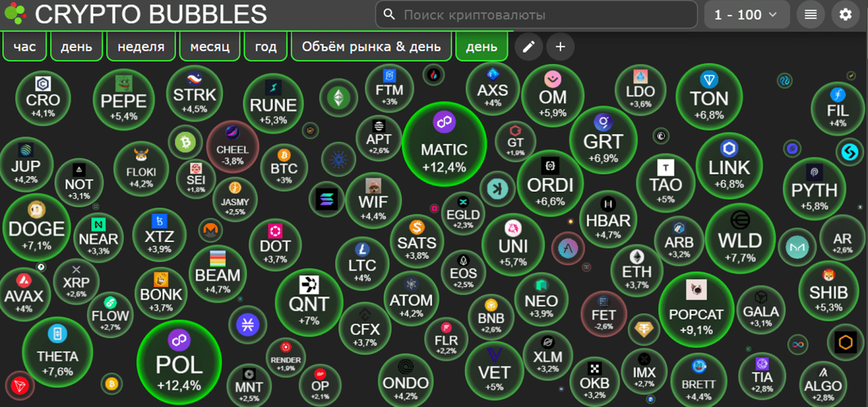
Task: Open the WIF +4,4% bubble
Action: pyautogui.click(x=373, y=201)
